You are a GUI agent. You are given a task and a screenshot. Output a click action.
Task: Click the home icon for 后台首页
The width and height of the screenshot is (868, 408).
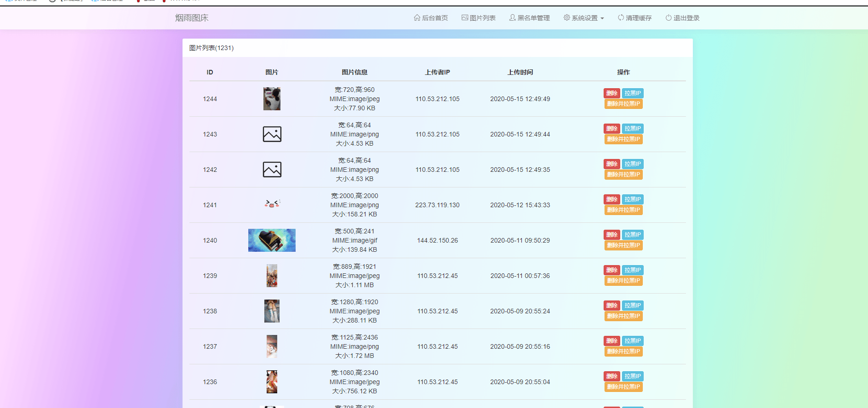point(417,17)
